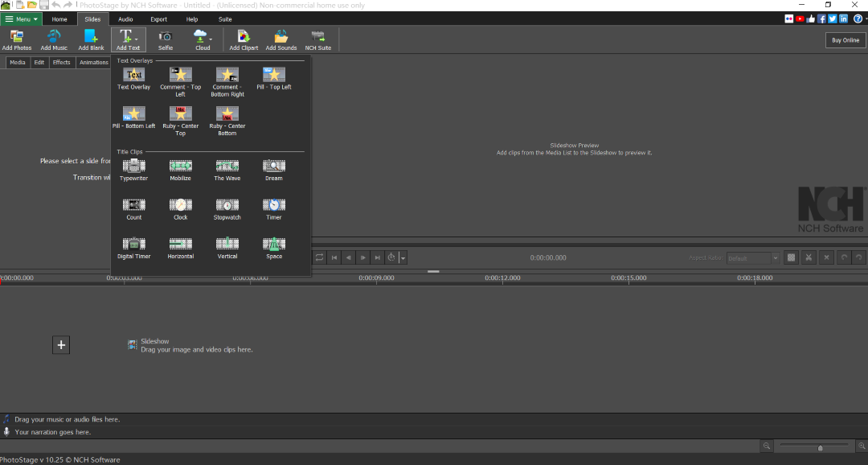Choose the Digital Timer title clip
This screenshot has height=465, width=868.
[x=133, y=247]
